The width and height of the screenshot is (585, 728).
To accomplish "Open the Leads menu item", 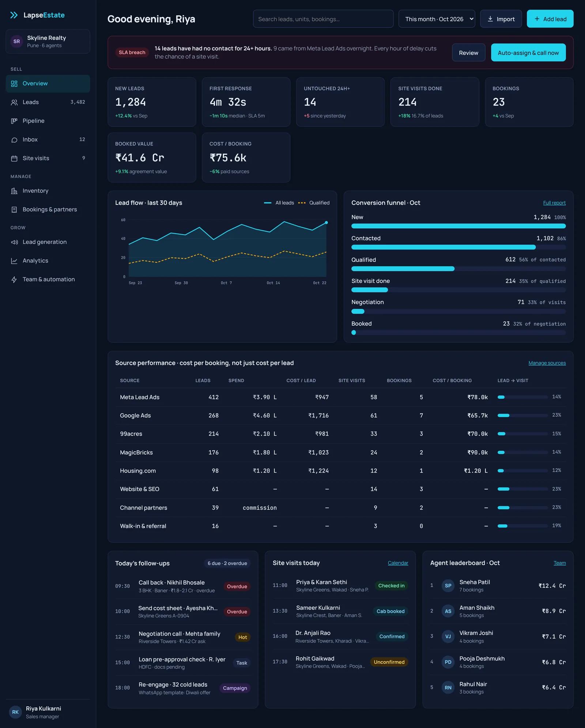I will [48, 102].
